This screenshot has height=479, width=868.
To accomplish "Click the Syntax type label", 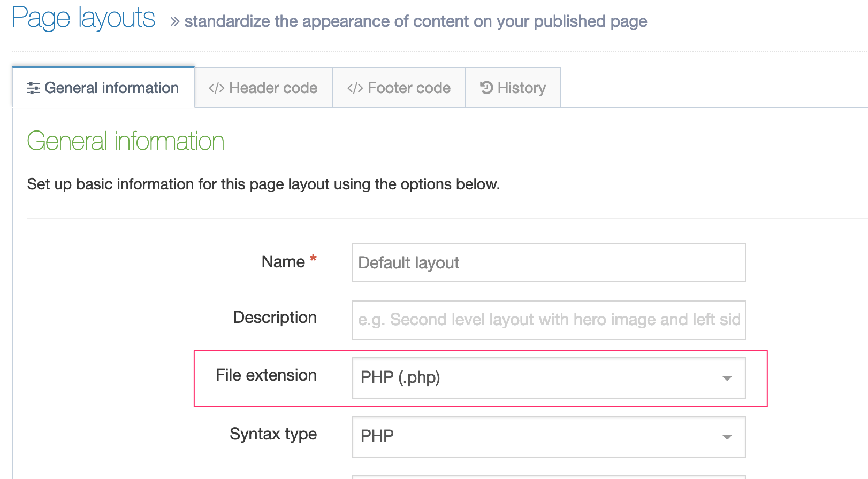I will pos(273,434).
